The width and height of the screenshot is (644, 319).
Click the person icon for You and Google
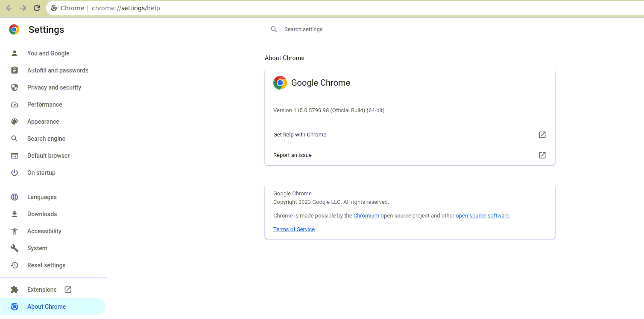click(15, 53)
